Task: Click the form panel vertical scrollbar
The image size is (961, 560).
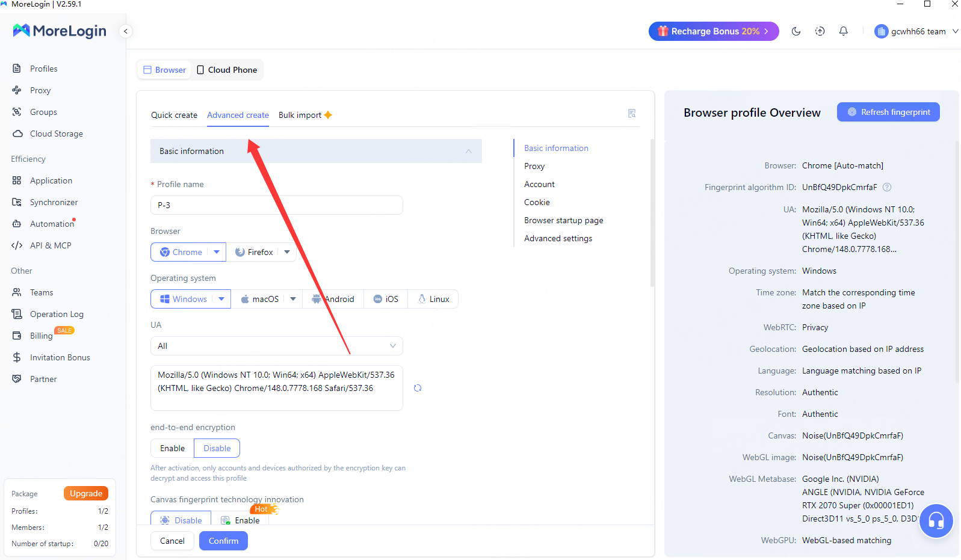Action: point(652,212)
